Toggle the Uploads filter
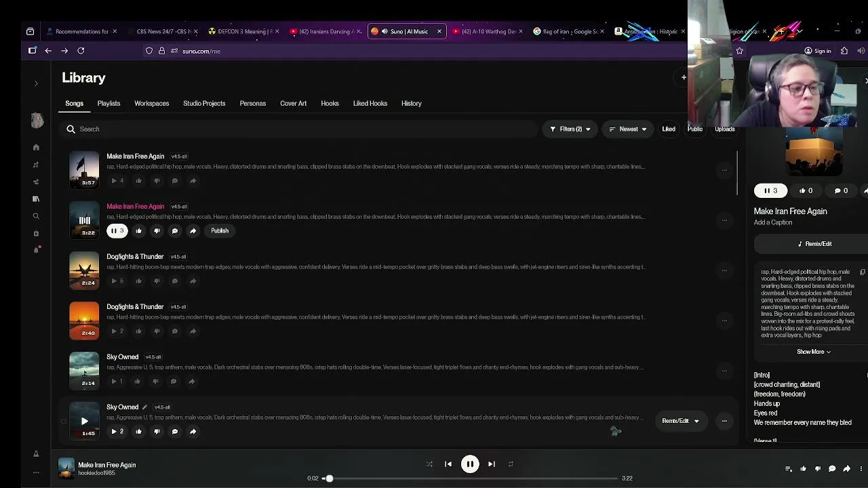The image size is (868, 488). point(724,129)
